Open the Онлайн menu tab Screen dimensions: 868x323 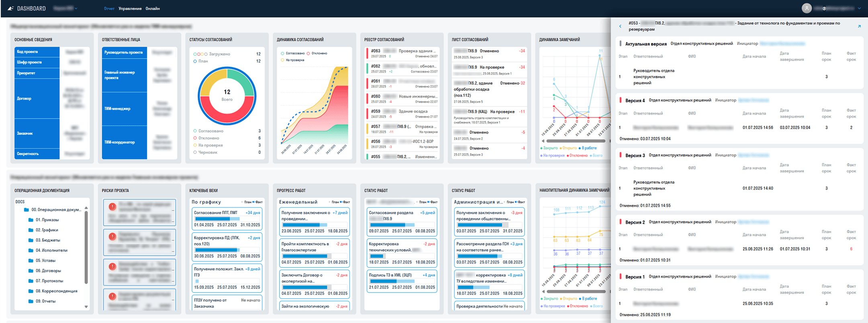tap(153, 8)
